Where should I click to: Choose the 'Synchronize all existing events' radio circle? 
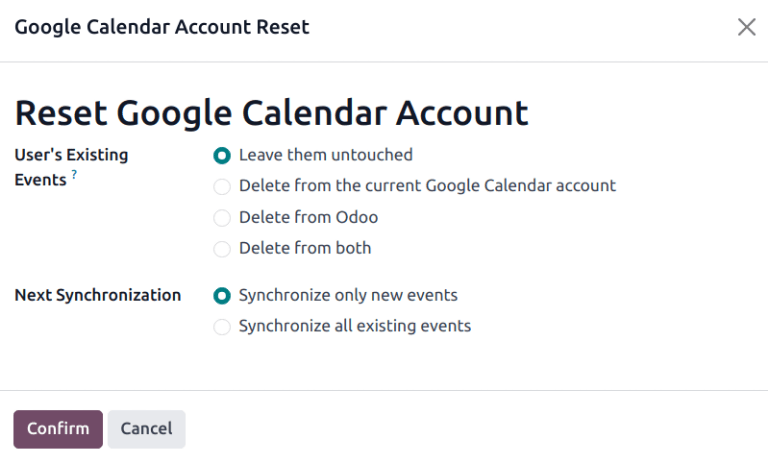point(222,326)
